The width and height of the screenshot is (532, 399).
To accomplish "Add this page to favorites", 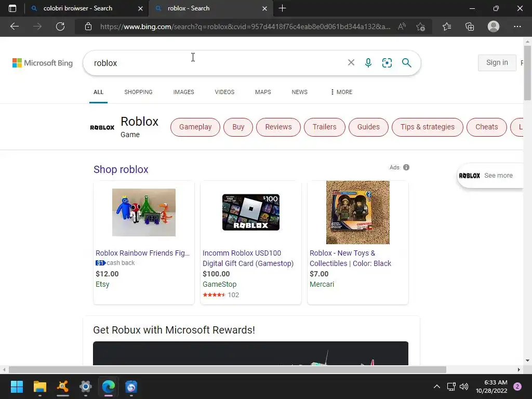I will click(x=421, y=26).
